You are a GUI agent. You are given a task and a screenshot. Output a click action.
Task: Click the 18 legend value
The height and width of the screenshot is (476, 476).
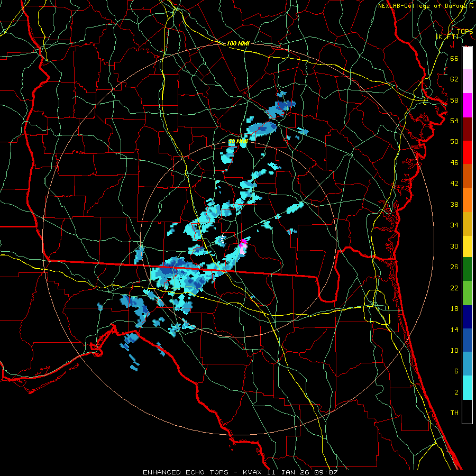(454, 309)
